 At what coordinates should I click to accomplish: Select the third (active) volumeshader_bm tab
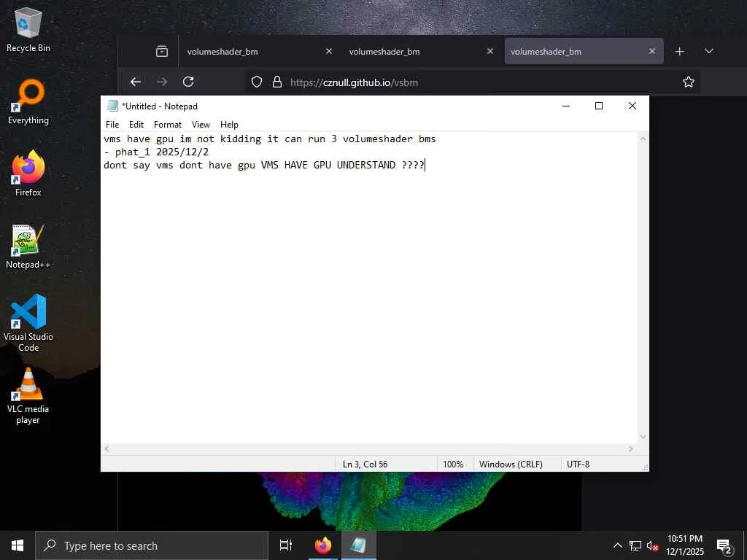coord(584,51)
